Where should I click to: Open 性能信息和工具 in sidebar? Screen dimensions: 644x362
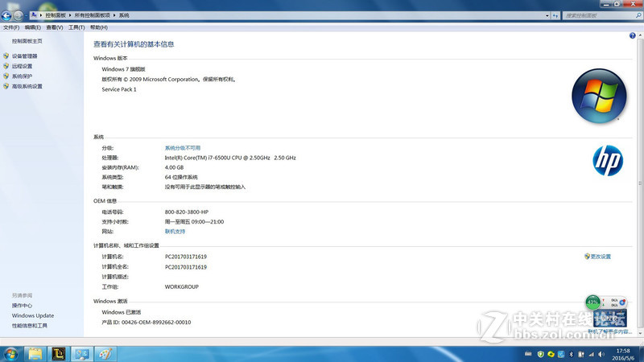pyautogui.click(x=29, y=326)
